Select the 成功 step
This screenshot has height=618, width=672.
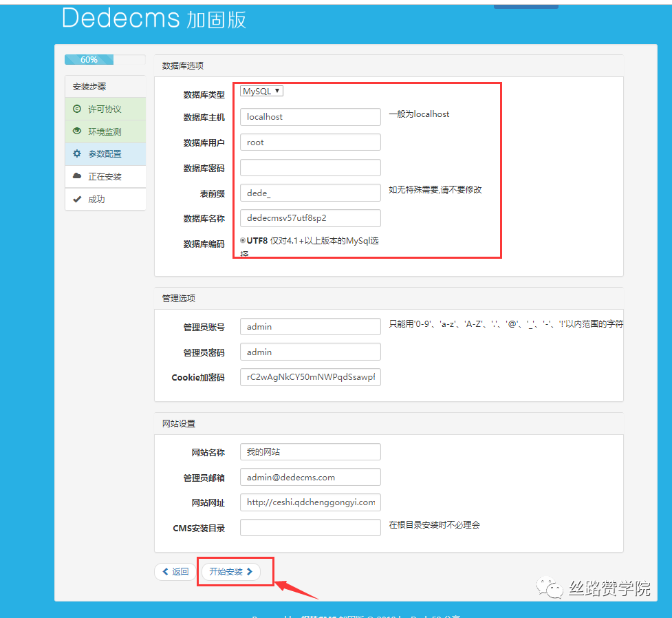pos(105,199)
